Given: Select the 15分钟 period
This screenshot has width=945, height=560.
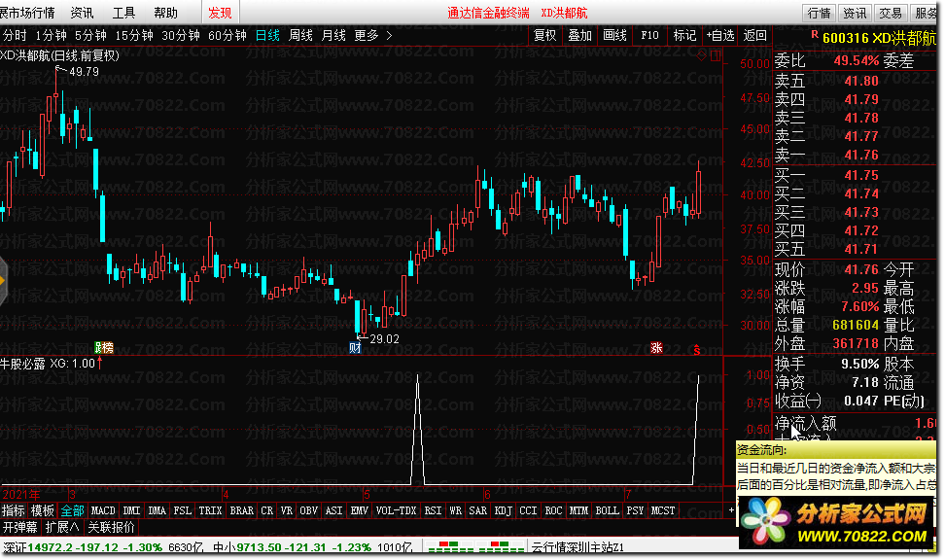Looking at the screenshot, I should point(134,36).
